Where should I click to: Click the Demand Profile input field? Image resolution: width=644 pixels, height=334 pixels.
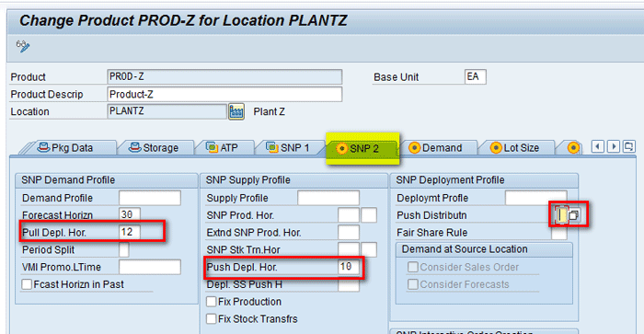[149, 198]
